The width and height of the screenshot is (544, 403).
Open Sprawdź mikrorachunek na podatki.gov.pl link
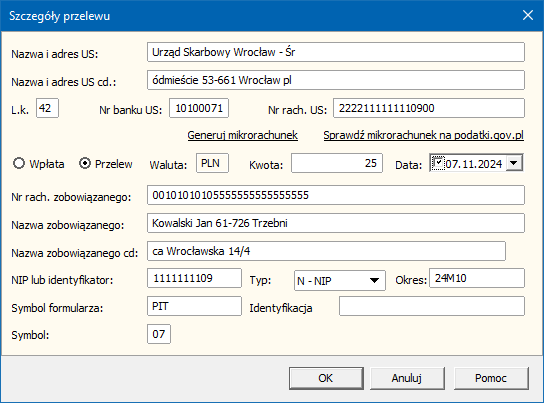[x=424, y=135]
